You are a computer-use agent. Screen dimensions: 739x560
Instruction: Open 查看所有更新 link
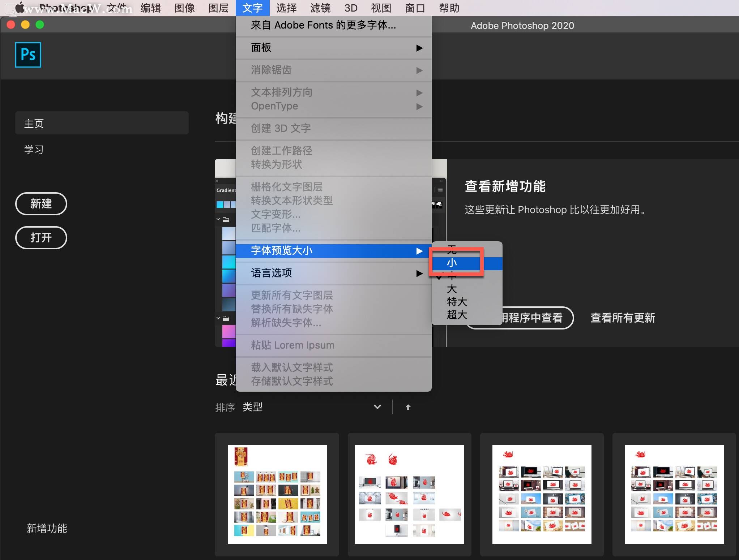pyautogui.click(x=622, y=318)
